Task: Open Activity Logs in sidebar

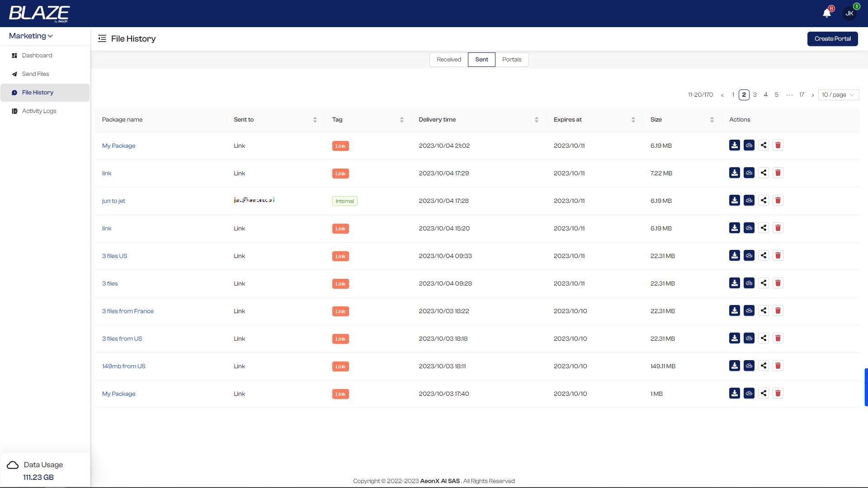Action: (39, 111)
